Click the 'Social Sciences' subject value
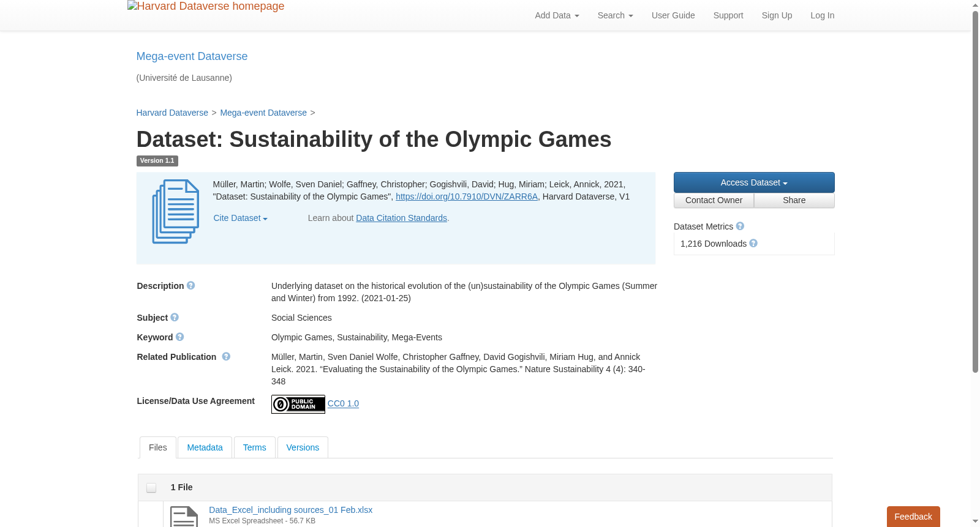Screen dimensions: 980x527 (x=301, y=318)
